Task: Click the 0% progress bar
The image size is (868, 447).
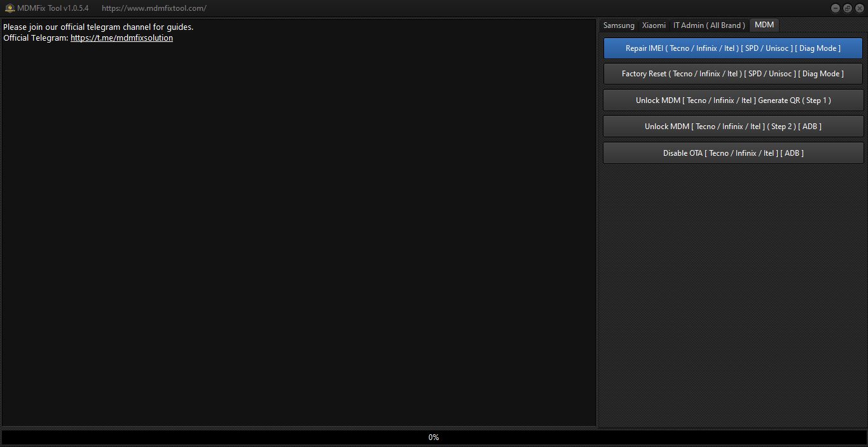Action: pos(434,437)
